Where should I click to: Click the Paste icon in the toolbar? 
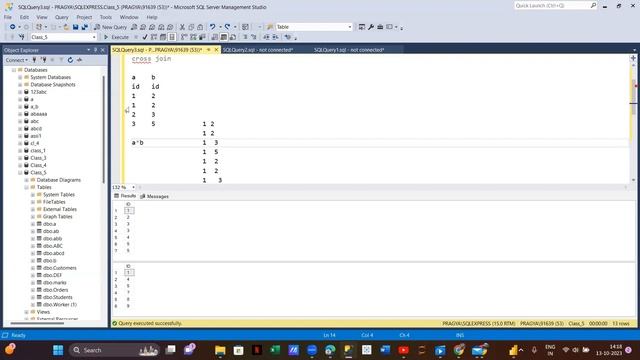click(x=200, y=27)
